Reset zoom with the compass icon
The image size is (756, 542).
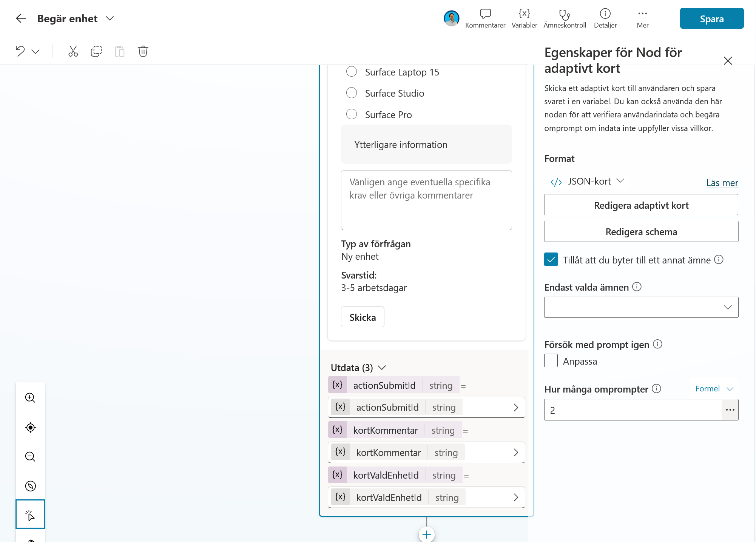tap(30, 486)
